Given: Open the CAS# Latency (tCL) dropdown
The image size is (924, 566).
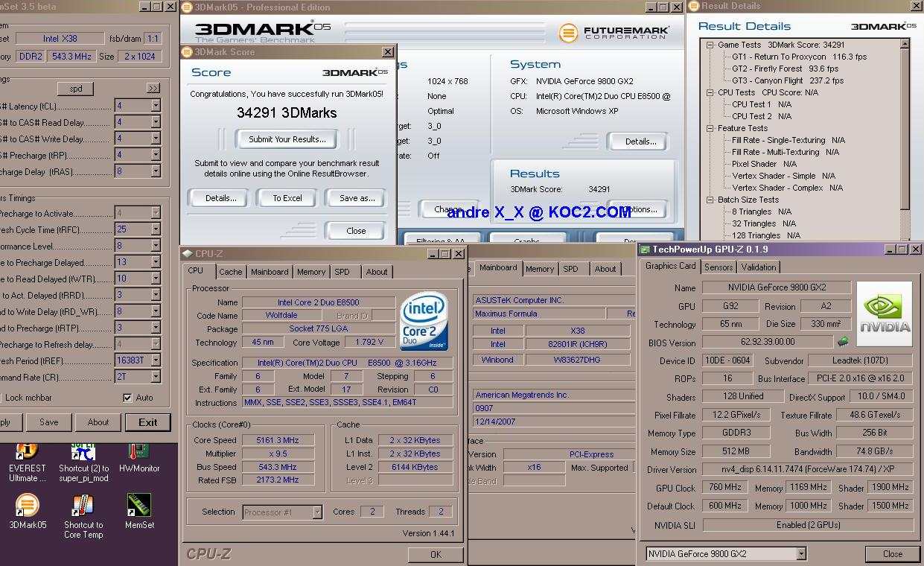Looking at the screenshot, I should pyautogui.click(x=156, y=106).
